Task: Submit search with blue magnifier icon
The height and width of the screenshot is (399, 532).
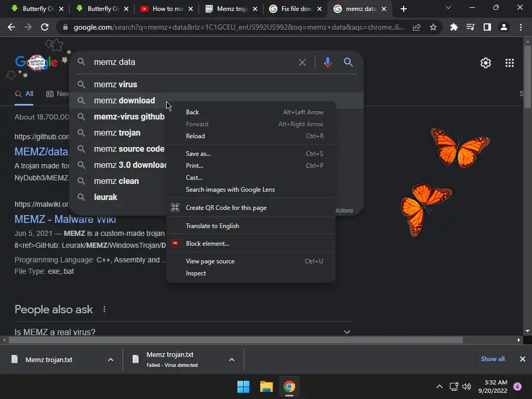Action: pyautogui.click(x=348, y=62)
